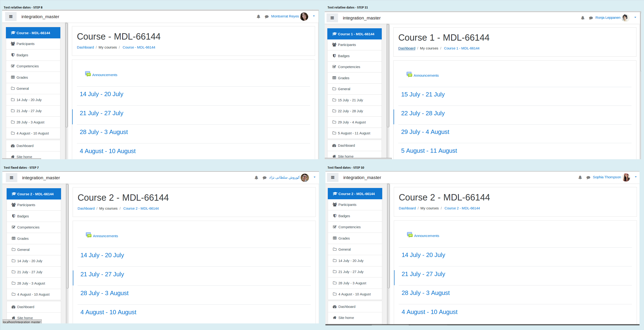Open notifications bell in Step 7 panel
Viewport: 644px width, 330px height.
[x=257, y=178]
